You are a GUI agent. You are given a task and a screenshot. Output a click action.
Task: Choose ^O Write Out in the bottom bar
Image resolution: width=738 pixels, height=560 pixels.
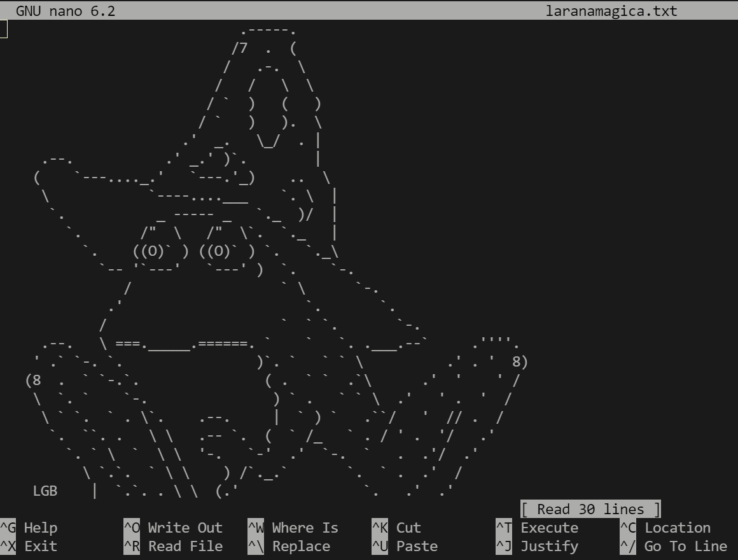[173, 528]
